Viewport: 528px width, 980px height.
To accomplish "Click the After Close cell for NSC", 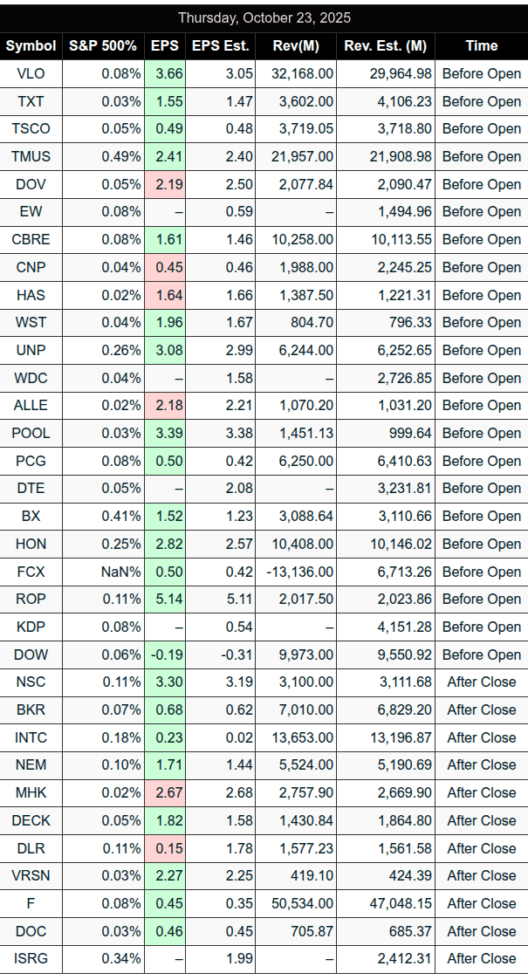I will [481, 682].
